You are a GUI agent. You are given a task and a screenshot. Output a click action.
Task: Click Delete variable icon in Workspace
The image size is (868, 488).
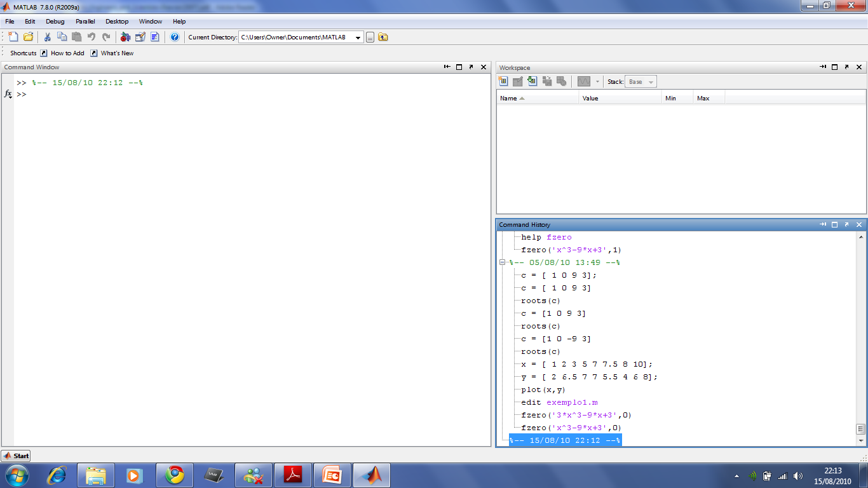tap(562, 81)
